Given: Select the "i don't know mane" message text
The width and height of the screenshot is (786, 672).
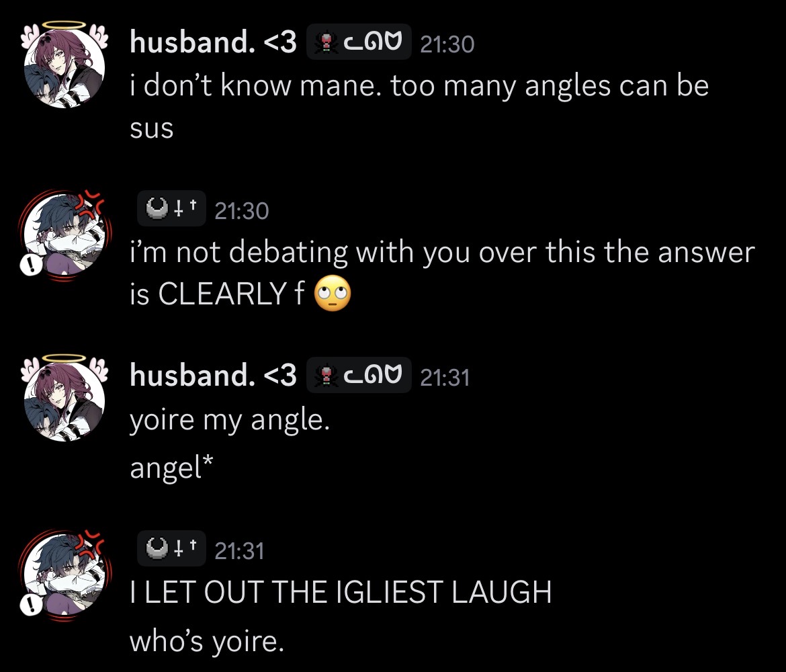Looking at the screenshot, I should tap(419, 106).
